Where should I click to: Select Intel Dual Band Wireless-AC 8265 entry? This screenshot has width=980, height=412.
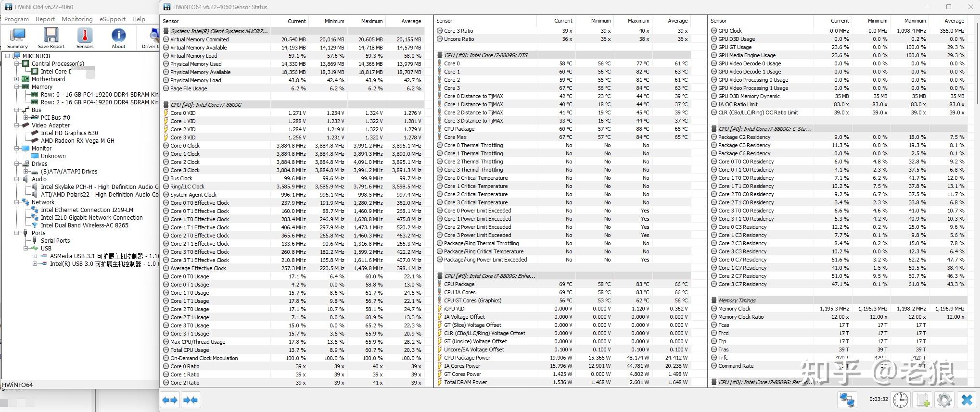coord(84,225)
